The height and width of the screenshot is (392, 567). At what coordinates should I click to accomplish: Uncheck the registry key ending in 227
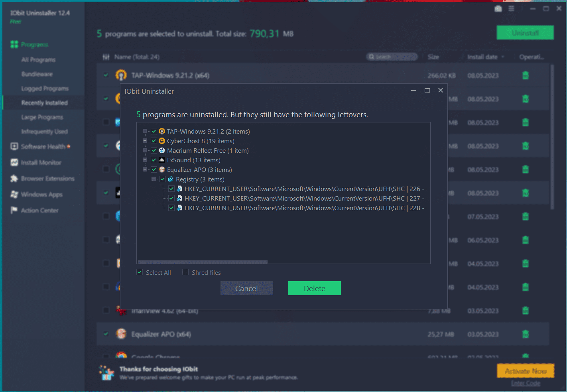[x=171, y=198]
